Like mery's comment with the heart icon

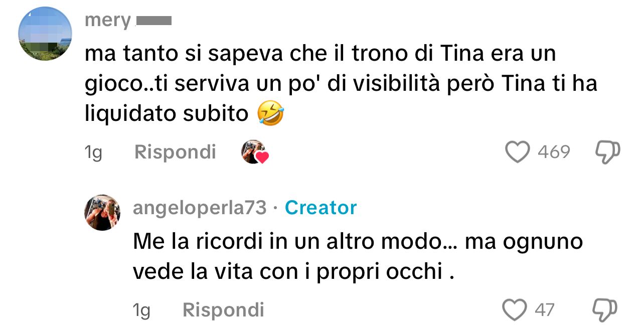(x=517, y=152)
